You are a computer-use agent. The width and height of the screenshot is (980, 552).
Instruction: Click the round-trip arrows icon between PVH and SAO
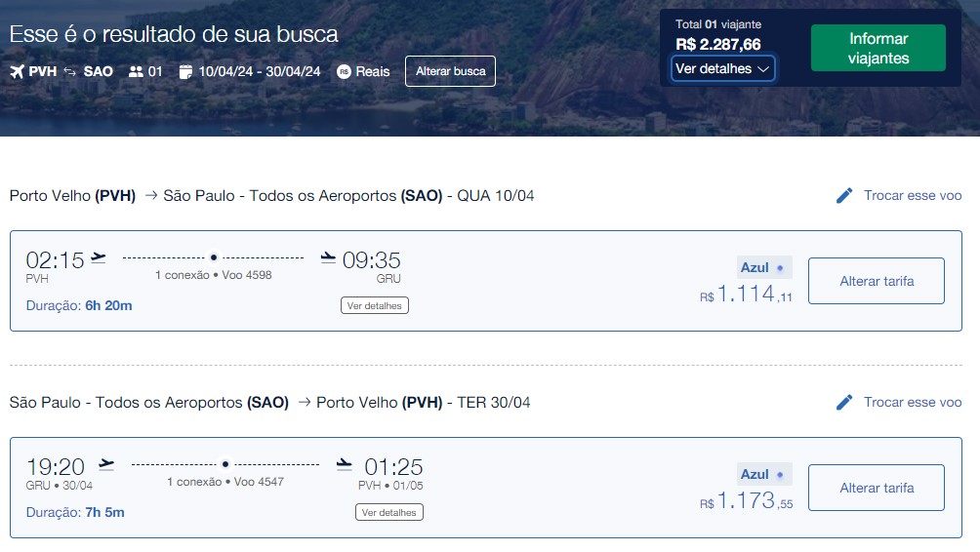70,71
